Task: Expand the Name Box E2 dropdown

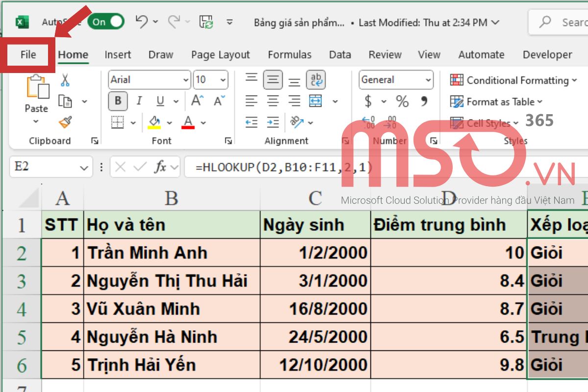Action: pos(83,167)
